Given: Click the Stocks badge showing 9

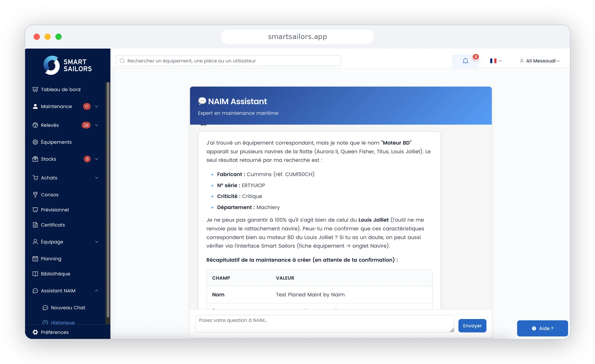Looking at the screenshot, I should pyautogui.click(x=87, y=159).
